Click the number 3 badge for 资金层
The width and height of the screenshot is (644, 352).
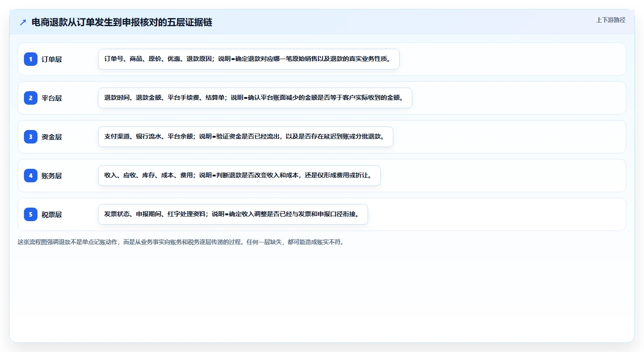tap(31, 137)
